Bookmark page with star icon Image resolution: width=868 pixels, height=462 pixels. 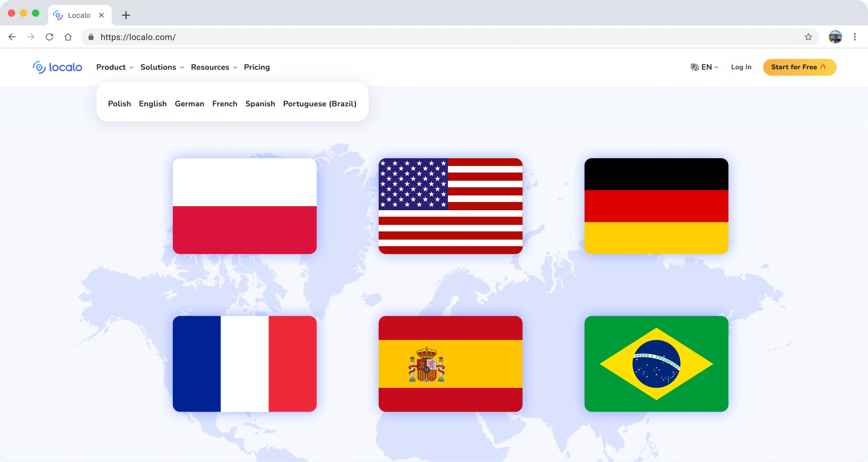coord(808,37)
